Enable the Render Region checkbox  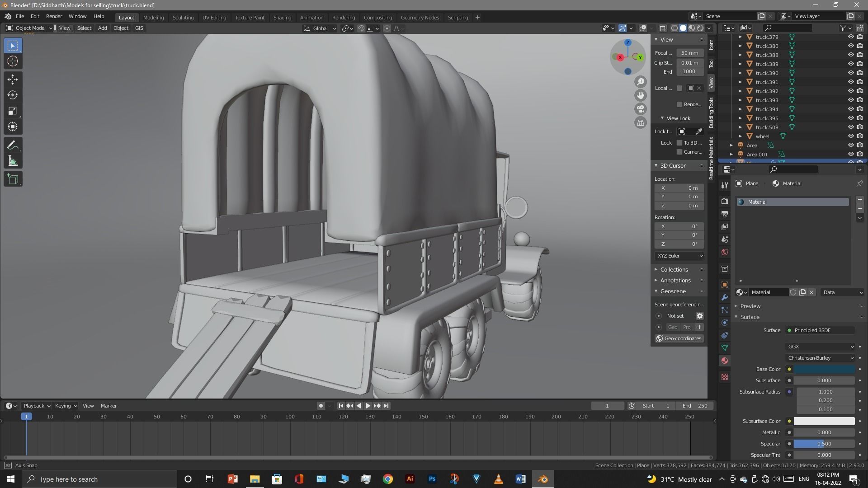coord(679,104)
